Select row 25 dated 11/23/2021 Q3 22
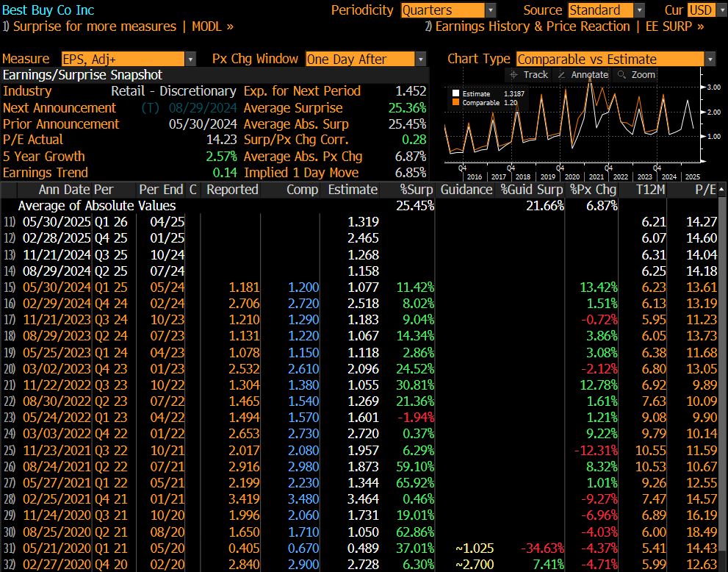The width and height of the screenshot is (728, 572). [x=360, y=450]
